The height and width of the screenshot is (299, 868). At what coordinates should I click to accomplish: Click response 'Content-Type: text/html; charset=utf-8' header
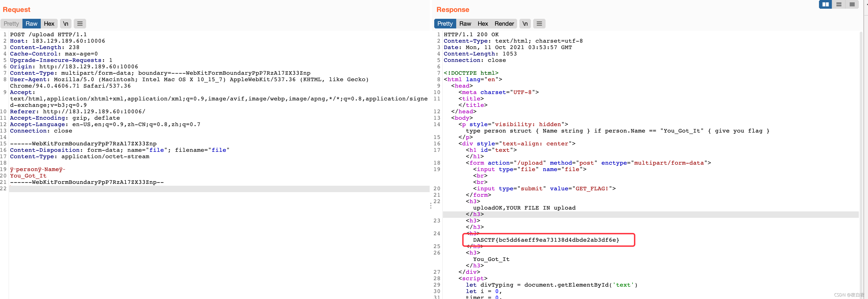coord(513,41)
